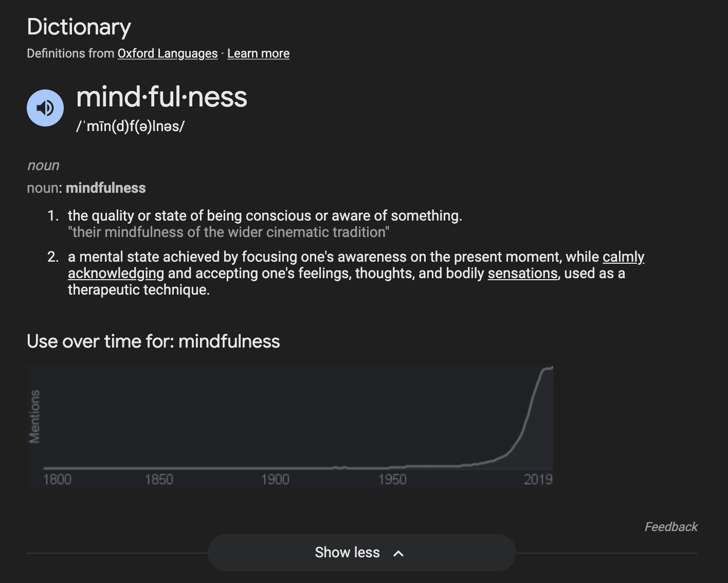728x583 pixels.
Task: Click the 1850 label on the timeline
Action: (x=159, y=480)
